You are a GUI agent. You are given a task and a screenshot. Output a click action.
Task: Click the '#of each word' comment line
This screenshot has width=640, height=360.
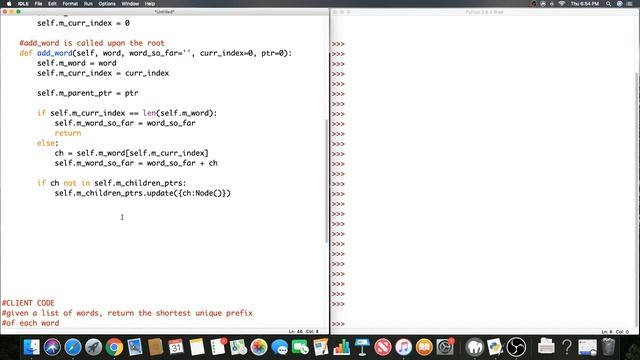pyautogui.click(x=31, y=323)
